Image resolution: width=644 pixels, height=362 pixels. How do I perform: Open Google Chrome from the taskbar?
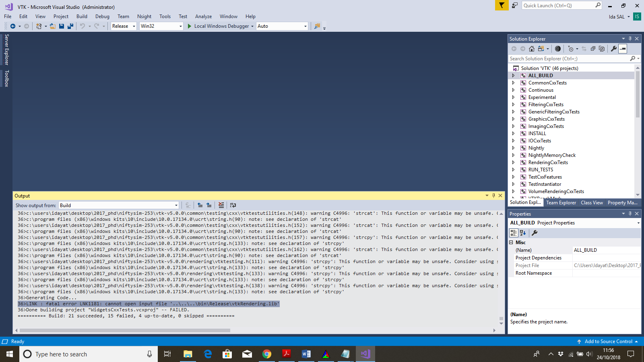point(266,354)
